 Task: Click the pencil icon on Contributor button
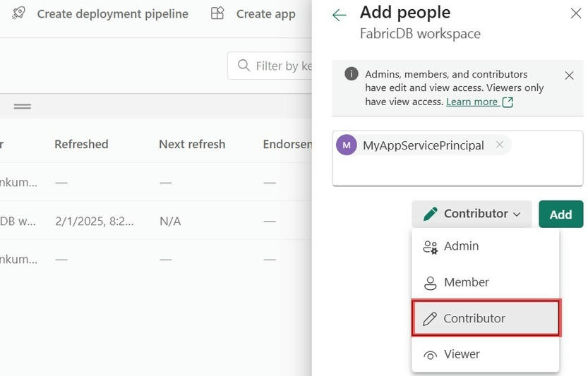point(431,214)
